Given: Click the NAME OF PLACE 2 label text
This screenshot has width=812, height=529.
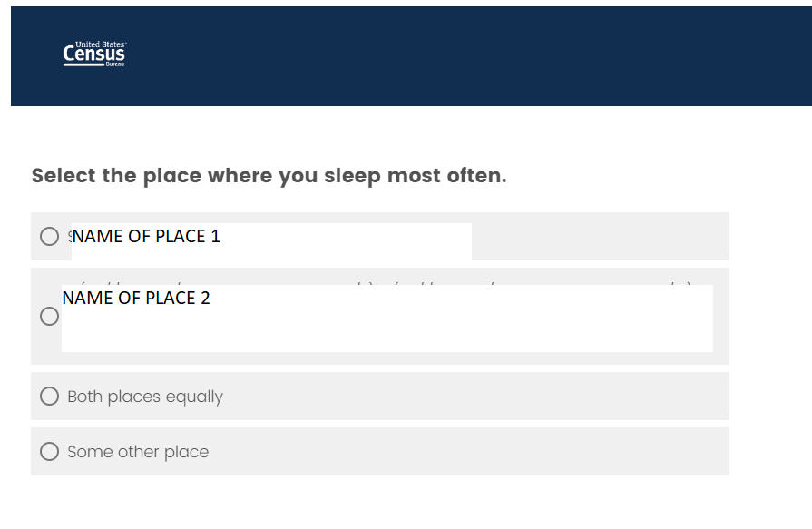Looking at the screenshot, I should point(136,298).
